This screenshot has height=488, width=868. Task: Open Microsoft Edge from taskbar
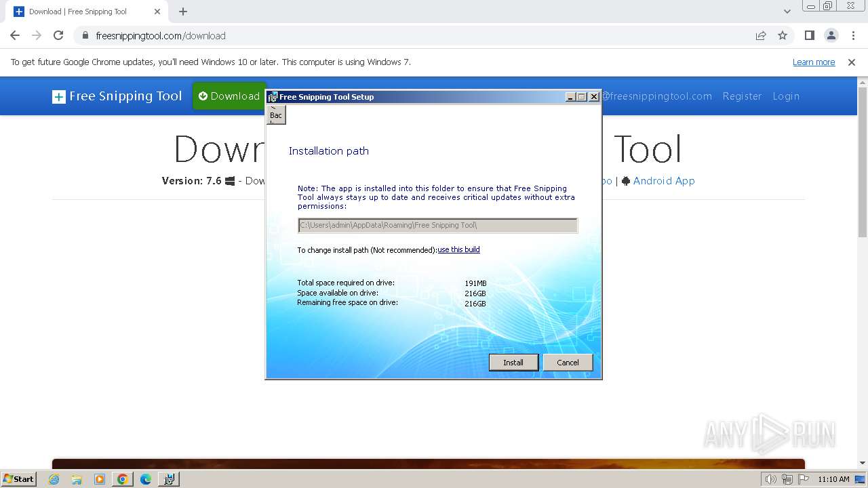146,479
